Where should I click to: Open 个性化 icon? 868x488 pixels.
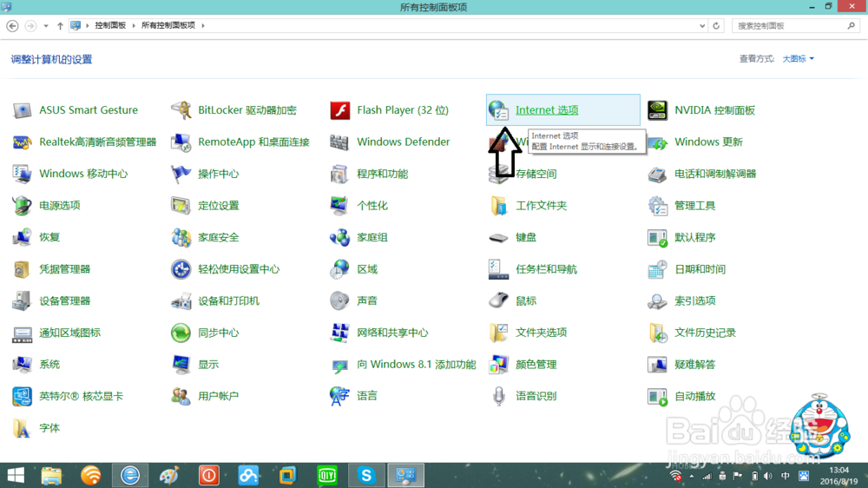pos(340,206)
